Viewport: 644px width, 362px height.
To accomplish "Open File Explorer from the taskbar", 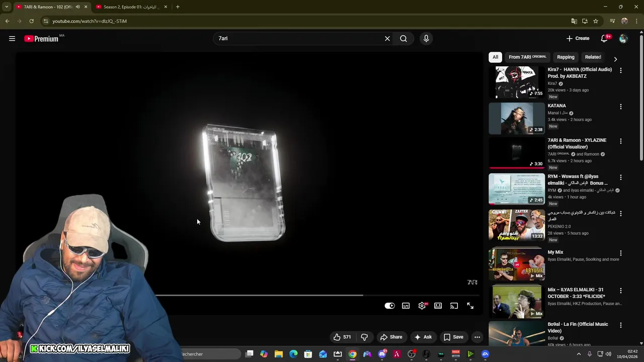I will coord(279,354).
